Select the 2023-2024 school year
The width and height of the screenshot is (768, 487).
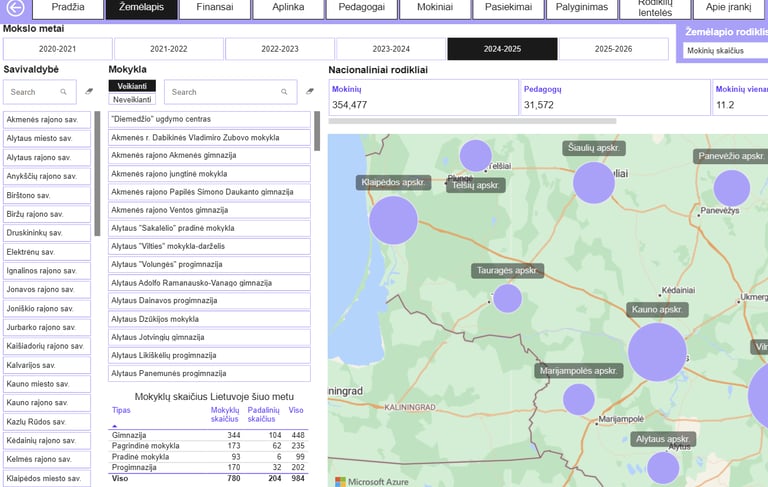coord(391,49)
